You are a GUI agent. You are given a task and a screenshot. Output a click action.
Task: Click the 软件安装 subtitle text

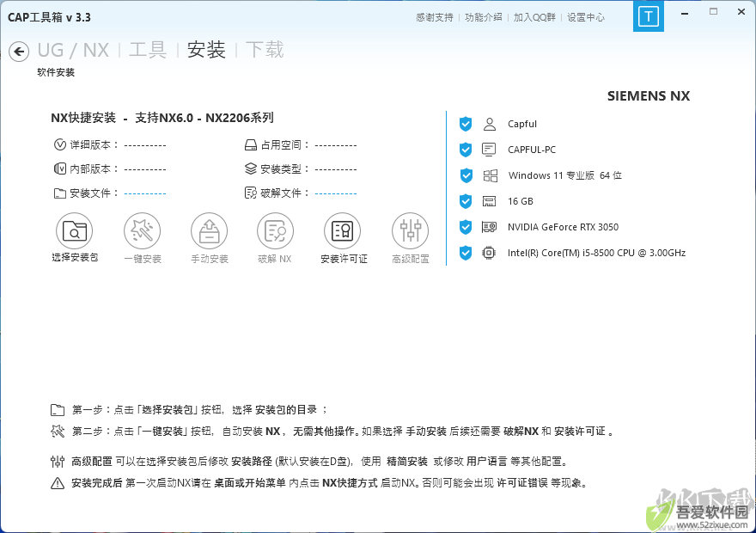click(56, 72)
